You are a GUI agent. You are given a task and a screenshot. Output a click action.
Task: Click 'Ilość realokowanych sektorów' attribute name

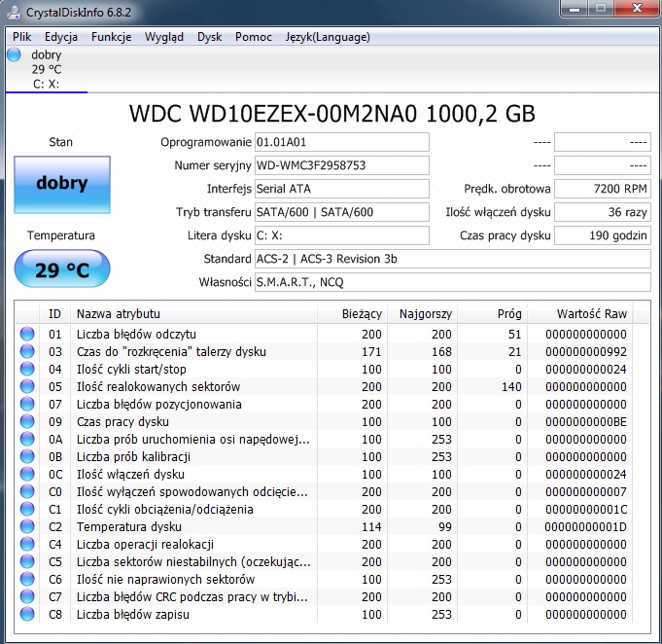click(158, 386)
